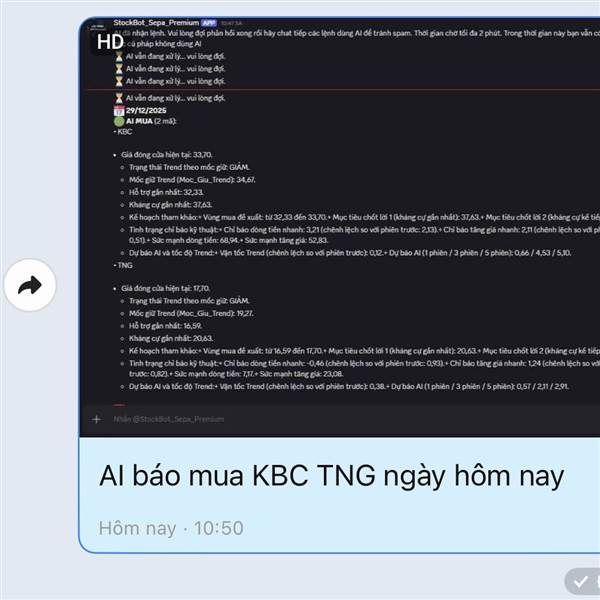This screenshot has height=600, width=600.
Task: Click the sent checkmark status icon
Action: pos(580,582)
